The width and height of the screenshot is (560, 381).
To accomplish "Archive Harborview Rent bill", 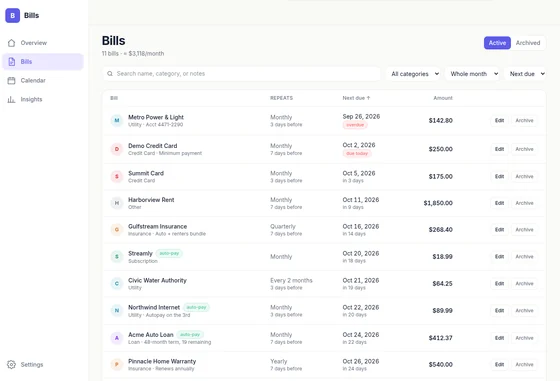I will [524, 203].
